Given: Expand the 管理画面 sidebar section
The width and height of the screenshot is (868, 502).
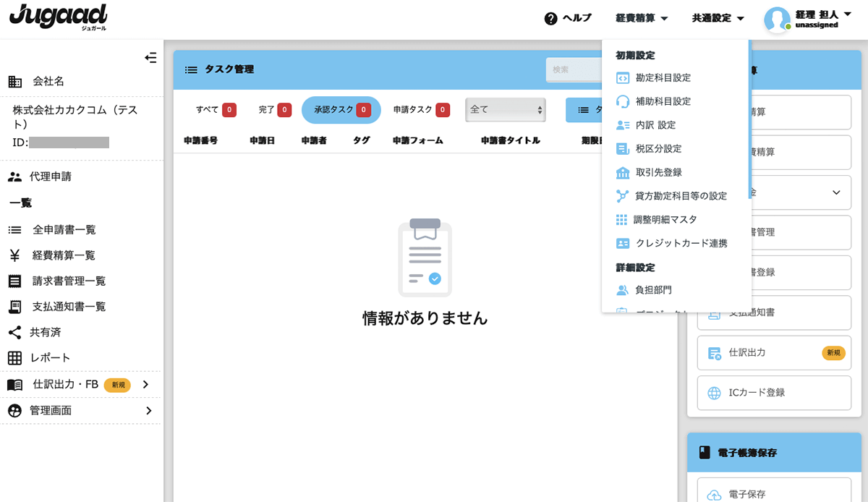Looking at the screenshot, I should coord(148,411).
